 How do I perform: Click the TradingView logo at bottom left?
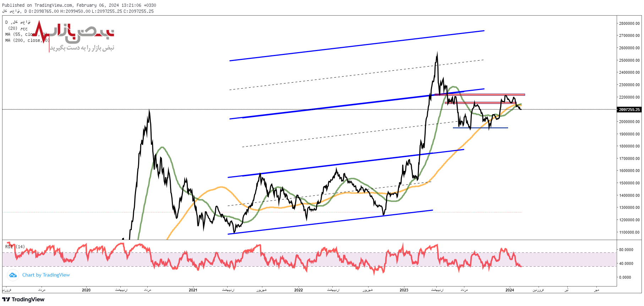[23, 300]
